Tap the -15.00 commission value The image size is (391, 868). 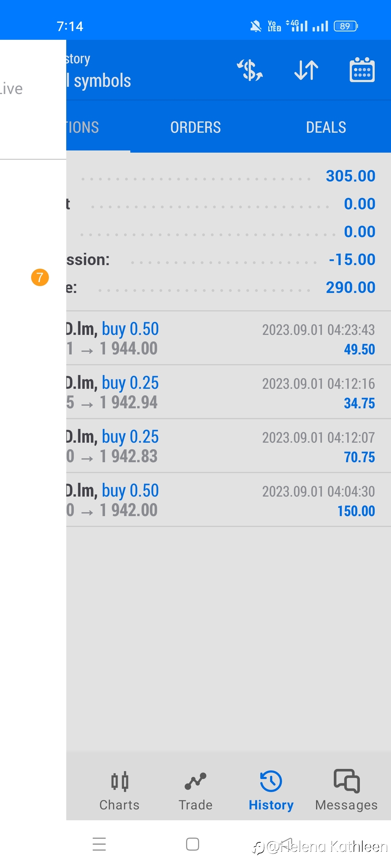[352, 260]
